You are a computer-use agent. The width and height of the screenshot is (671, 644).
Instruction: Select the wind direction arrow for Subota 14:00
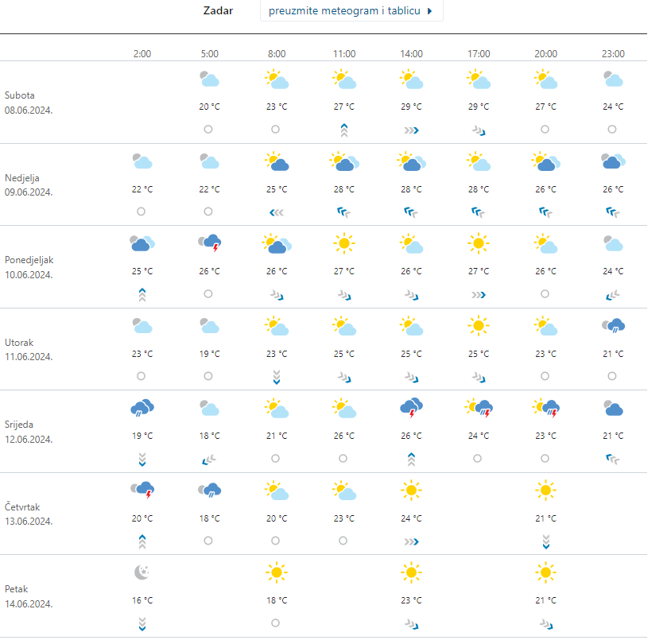(x=411, y=130)
